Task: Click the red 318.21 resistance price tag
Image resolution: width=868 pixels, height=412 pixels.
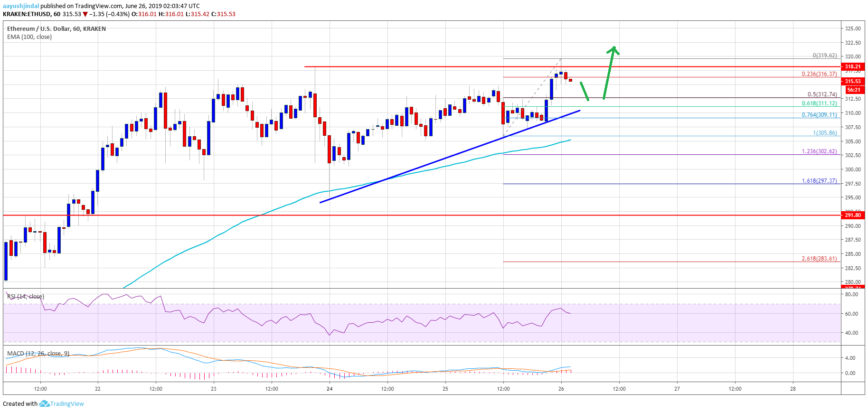Action: click(x=853, y=67)
